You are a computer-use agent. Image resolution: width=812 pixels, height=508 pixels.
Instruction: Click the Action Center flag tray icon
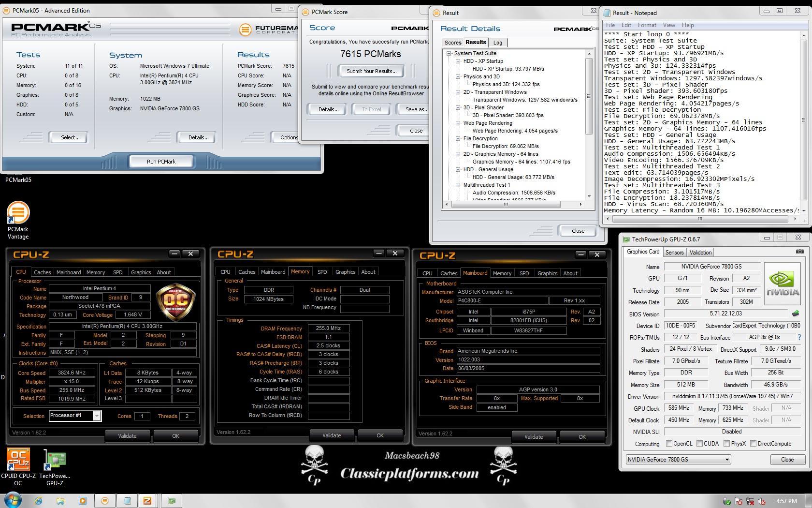pos(739,501)
